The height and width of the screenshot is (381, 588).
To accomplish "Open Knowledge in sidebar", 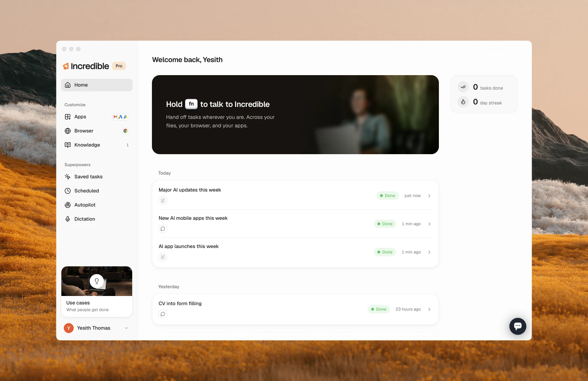I will [x=97, y=145].
